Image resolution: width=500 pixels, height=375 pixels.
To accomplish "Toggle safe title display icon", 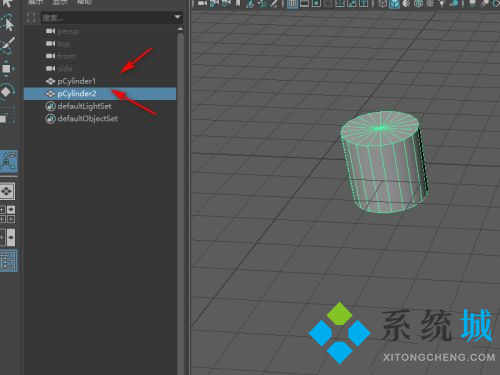I will pyautogui.click(x=364, y=4).
